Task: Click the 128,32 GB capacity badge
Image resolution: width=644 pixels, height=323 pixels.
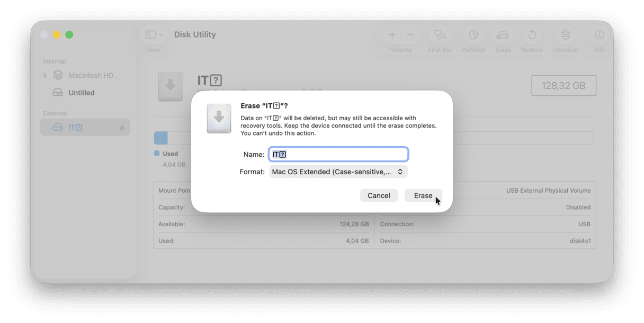Action: (563, 85)
